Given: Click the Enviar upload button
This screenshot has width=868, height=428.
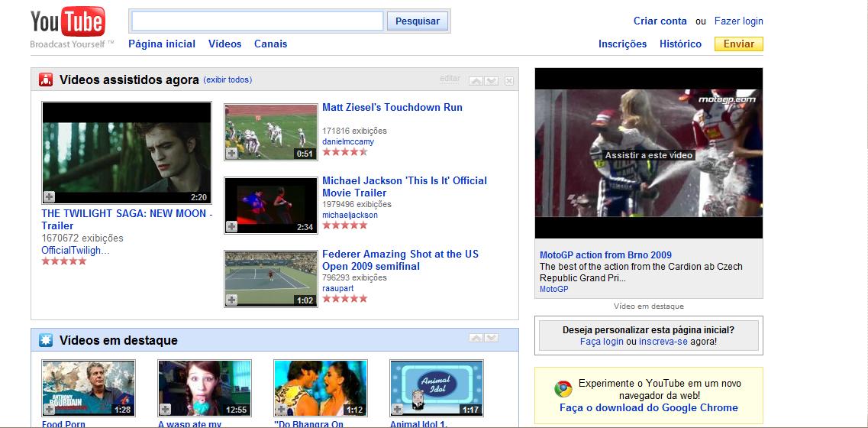Looking at the screenshot, I should point(738,44).
